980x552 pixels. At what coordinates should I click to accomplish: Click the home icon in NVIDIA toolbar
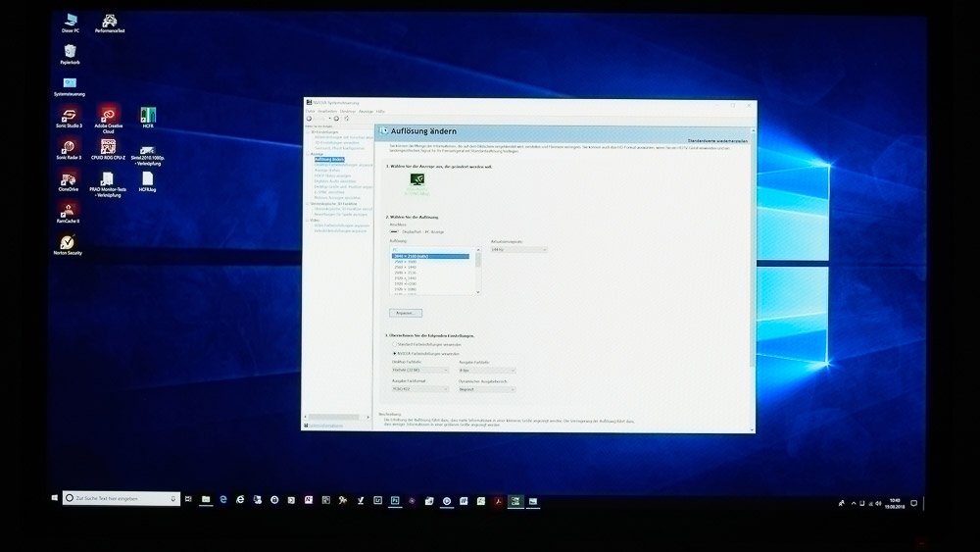coord(346,119)
